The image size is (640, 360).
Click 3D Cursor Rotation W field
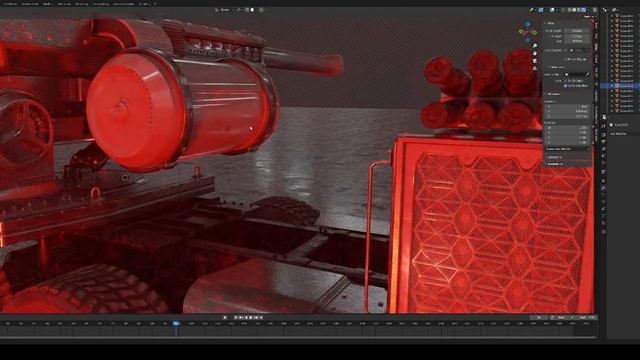pos(567,128)
